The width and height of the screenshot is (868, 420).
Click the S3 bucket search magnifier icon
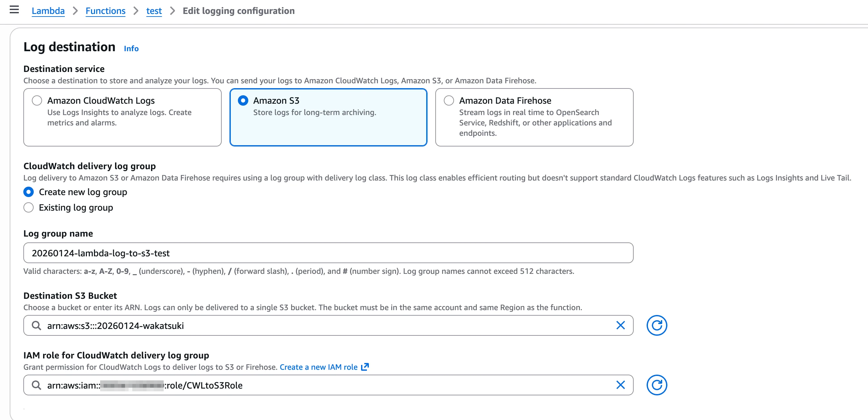[36, 325]
